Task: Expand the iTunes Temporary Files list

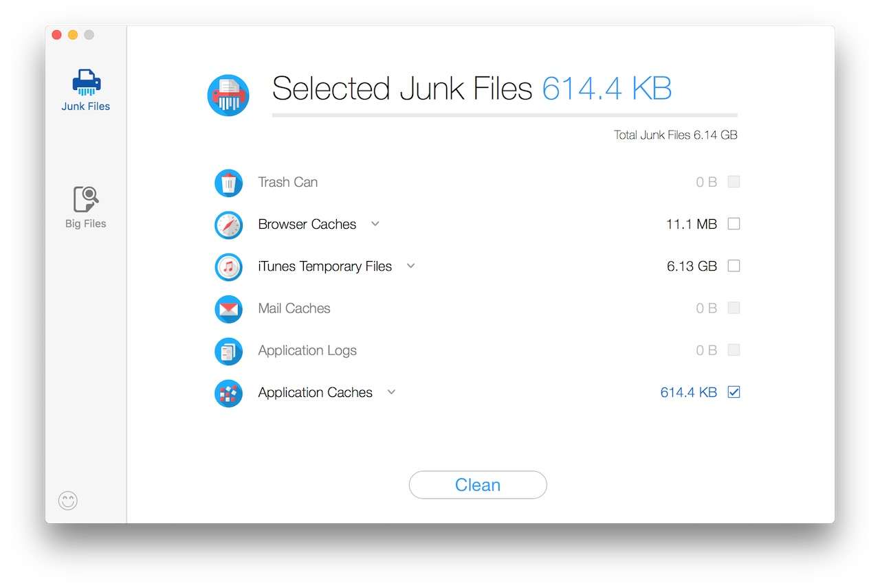Action: [411, 266]
